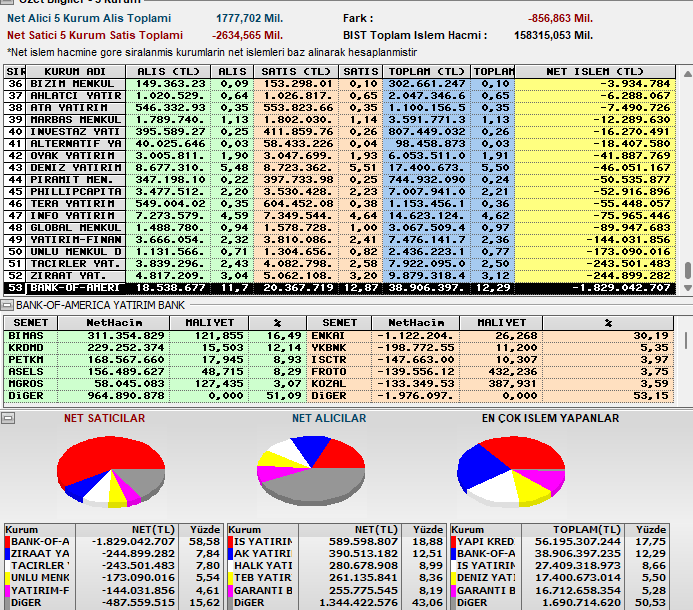Click red swatch next to YAPI KRED
693x610 pixels.
pyautogui.click(x=453, y=542)
